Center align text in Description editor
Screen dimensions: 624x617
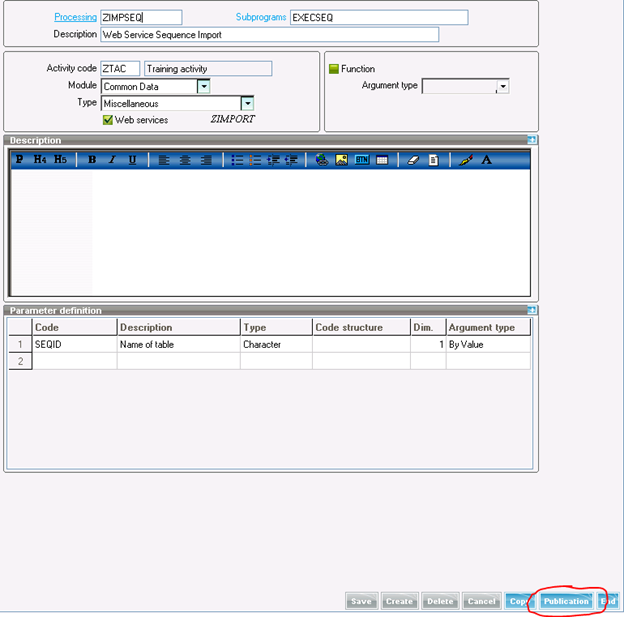185,160
